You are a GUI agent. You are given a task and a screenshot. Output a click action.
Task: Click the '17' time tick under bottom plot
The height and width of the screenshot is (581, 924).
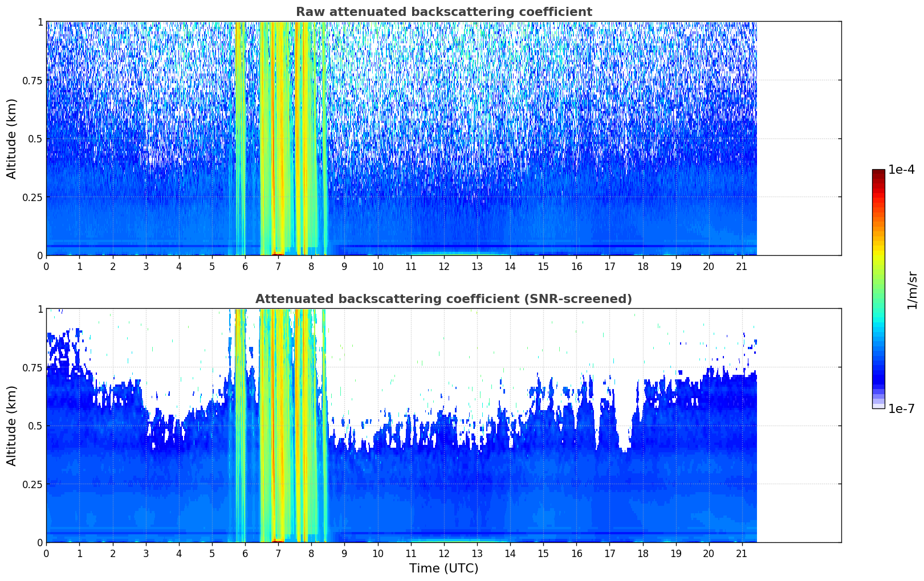click(609, 554)
